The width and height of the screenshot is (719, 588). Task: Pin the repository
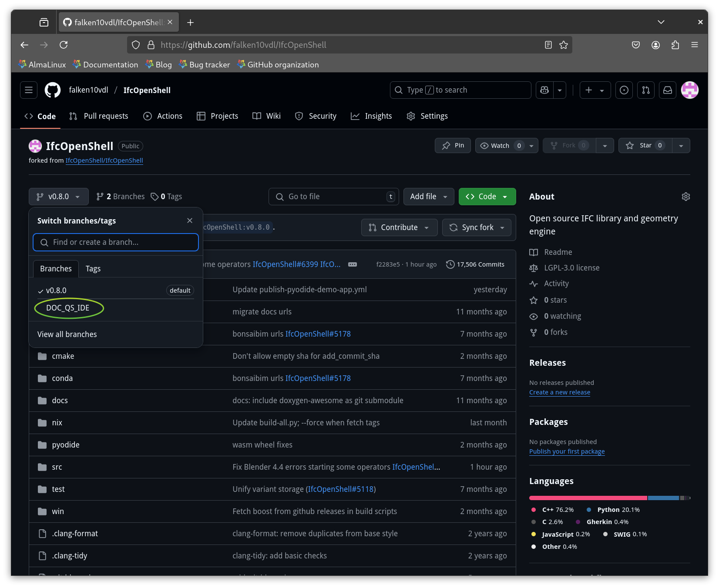[453, 145]
